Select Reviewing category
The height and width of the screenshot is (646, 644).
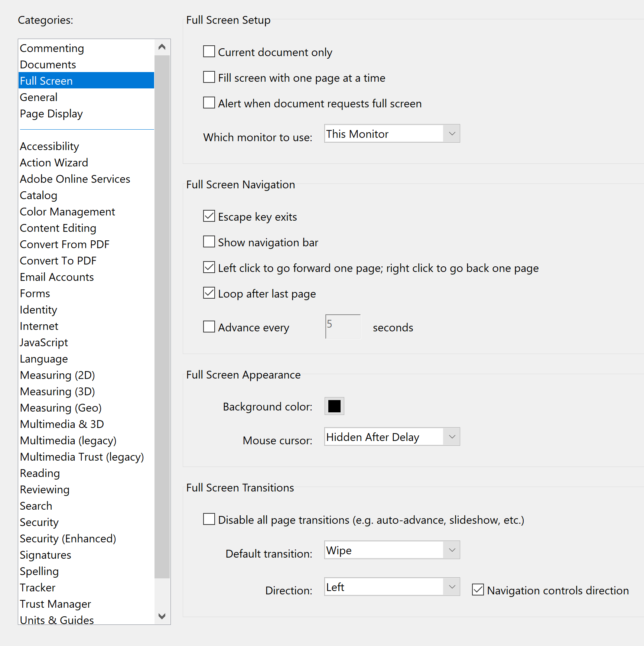(x=86, y=490)
